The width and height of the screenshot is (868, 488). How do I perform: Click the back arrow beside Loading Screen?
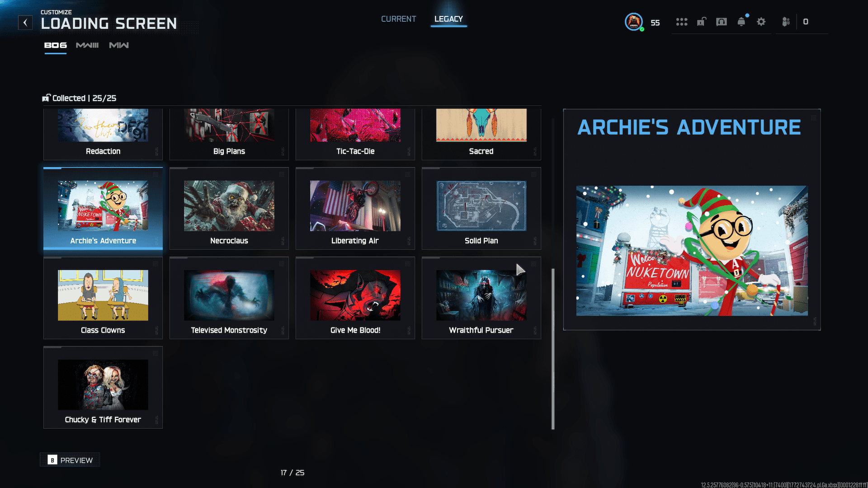click(x=25, y=23)
